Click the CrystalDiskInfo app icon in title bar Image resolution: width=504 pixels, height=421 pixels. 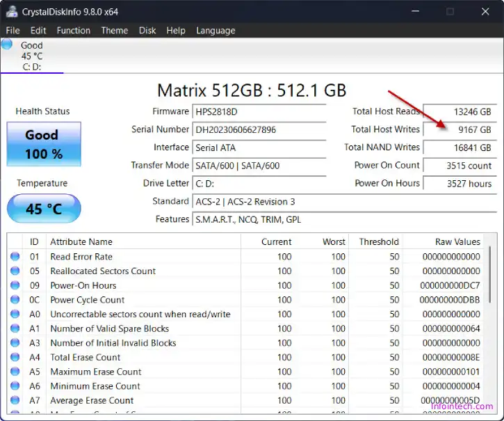12,12
